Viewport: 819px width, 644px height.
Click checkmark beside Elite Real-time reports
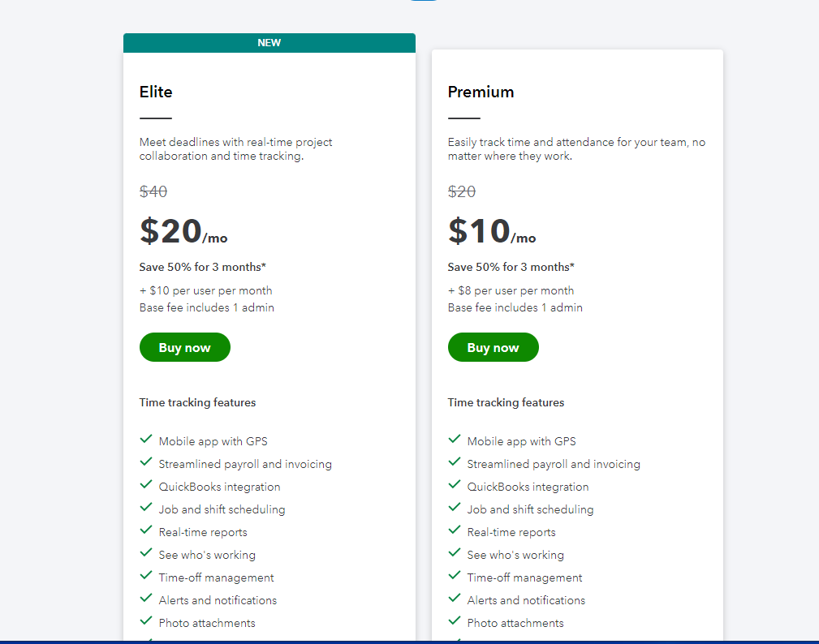pos(146,530)
